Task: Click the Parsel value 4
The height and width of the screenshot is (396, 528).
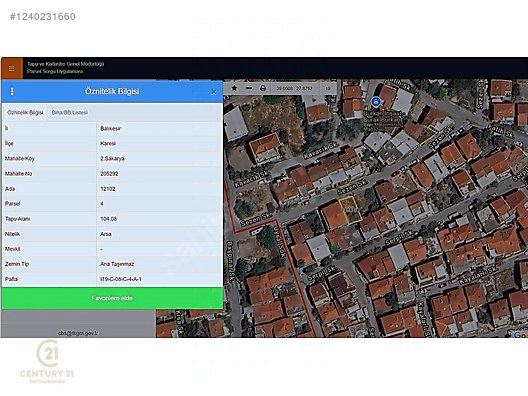Action: (102, 204)
